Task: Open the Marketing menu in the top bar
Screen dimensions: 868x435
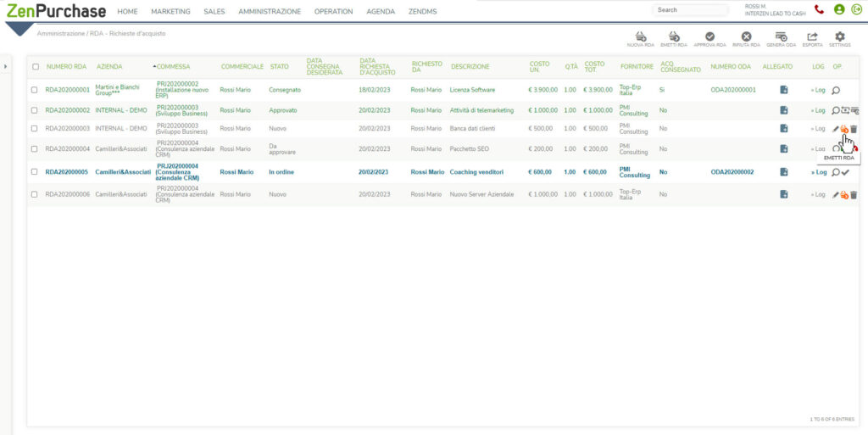Action: 170,11
